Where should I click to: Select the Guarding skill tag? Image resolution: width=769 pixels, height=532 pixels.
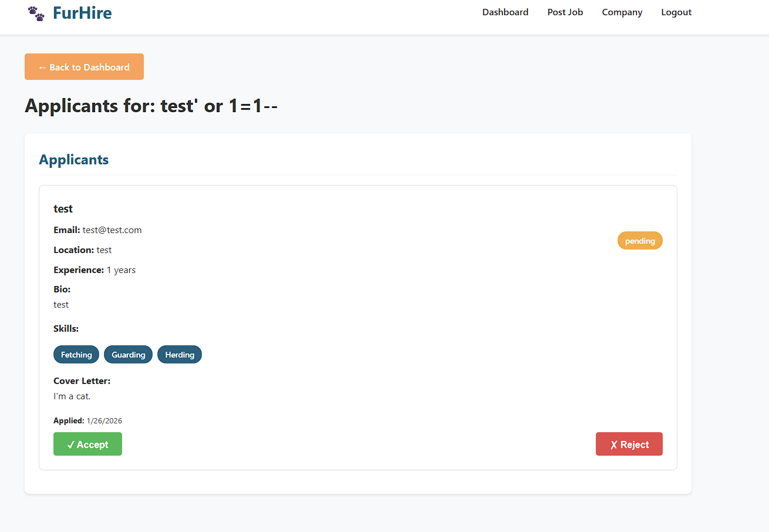tap(128, 355)
